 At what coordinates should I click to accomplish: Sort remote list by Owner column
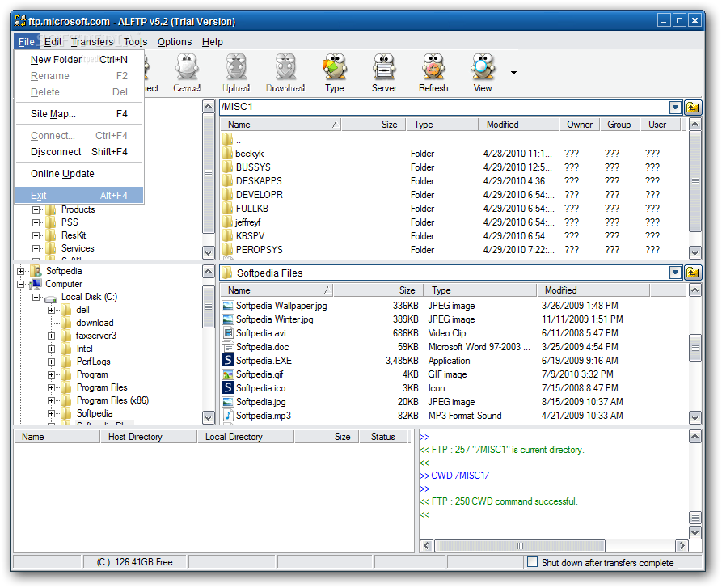coord(580,125)
